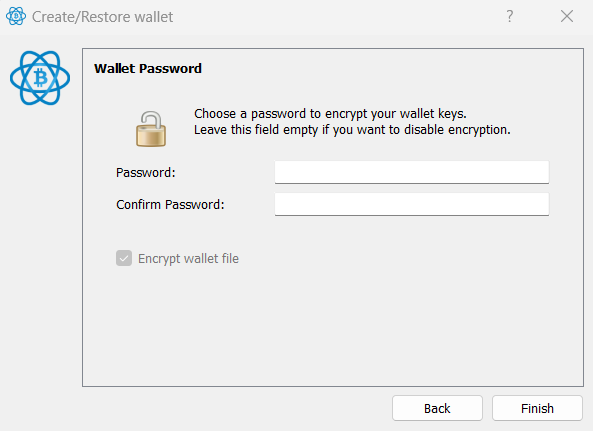Close the Create/Restore wallet dialog

pos(567,16)
